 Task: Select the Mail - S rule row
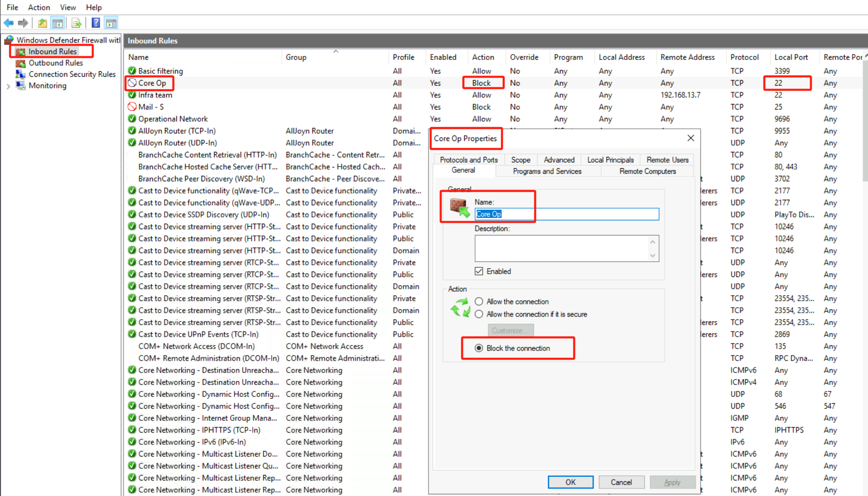(151, 107)
